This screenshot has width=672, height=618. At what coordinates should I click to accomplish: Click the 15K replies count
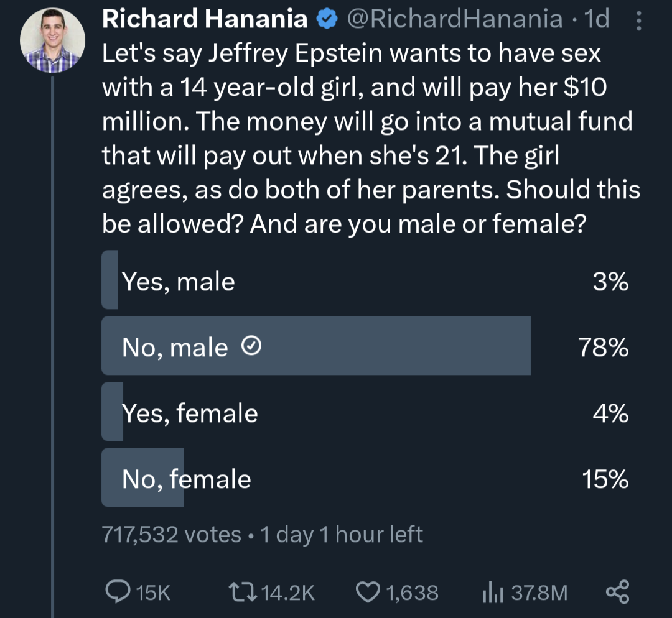point(153,593)
